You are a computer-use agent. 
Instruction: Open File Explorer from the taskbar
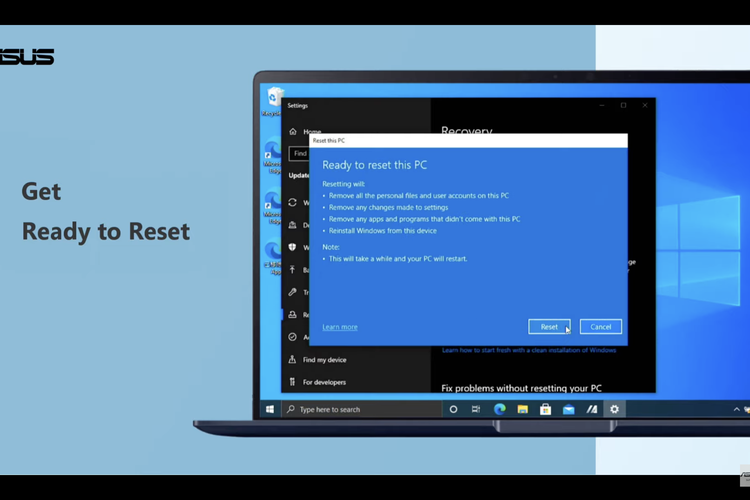point(522,409)
